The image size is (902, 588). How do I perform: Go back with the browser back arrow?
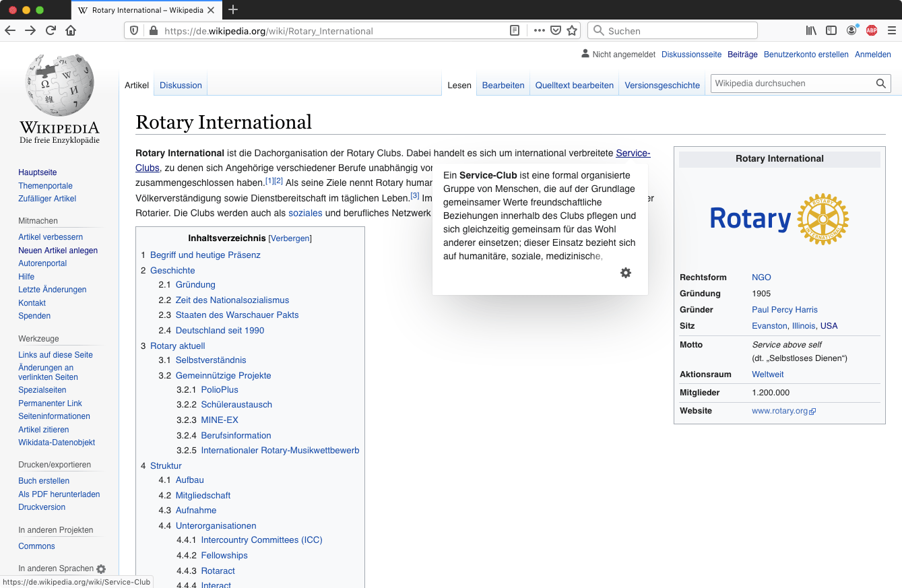tap(10, 30)
